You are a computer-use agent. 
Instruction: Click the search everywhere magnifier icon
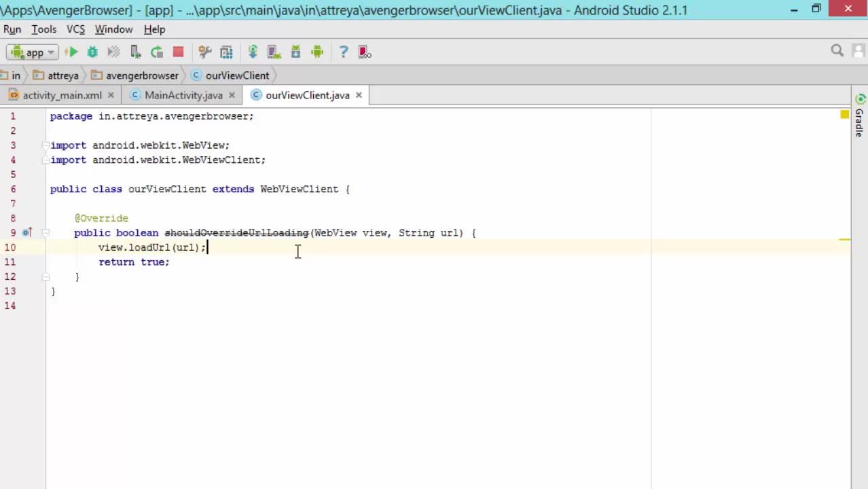(837, 51)
